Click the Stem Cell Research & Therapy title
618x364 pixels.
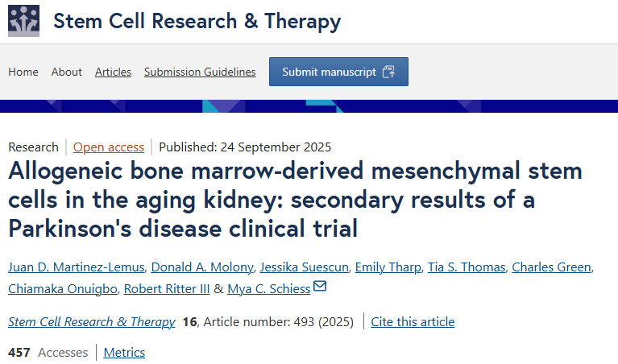[197, 22]
